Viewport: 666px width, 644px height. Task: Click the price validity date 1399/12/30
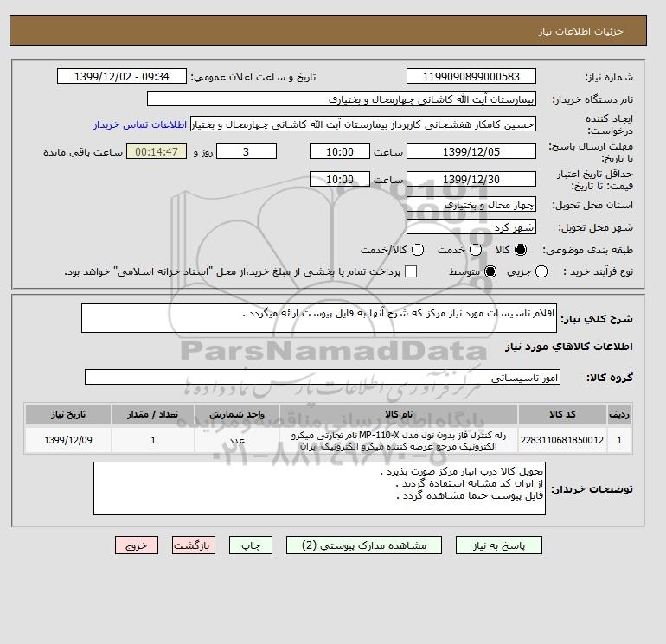[x=471, y=179]
